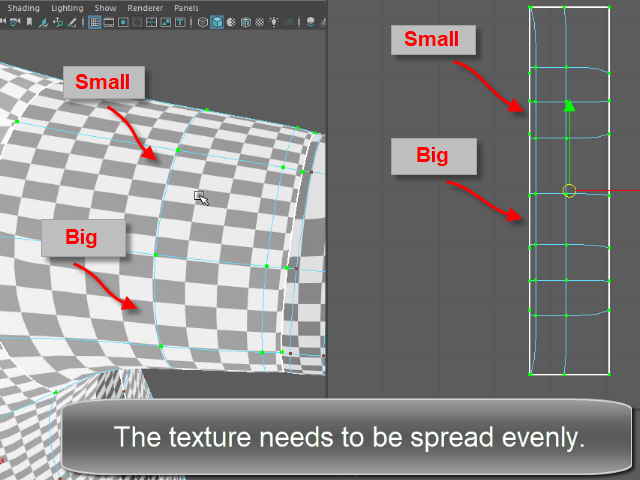Click the film gate icon
The height and width of the screenshot is (480, 640).
click(108, 21)
